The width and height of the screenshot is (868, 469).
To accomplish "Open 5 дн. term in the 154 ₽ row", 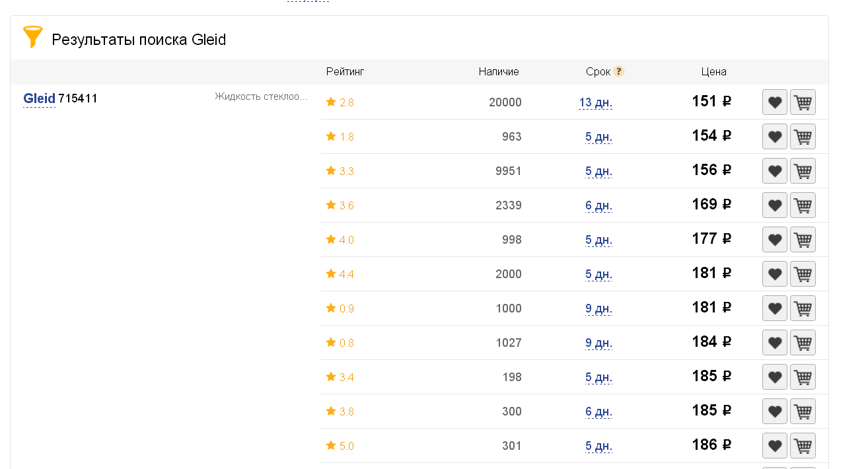I will (x=598, y=137).
